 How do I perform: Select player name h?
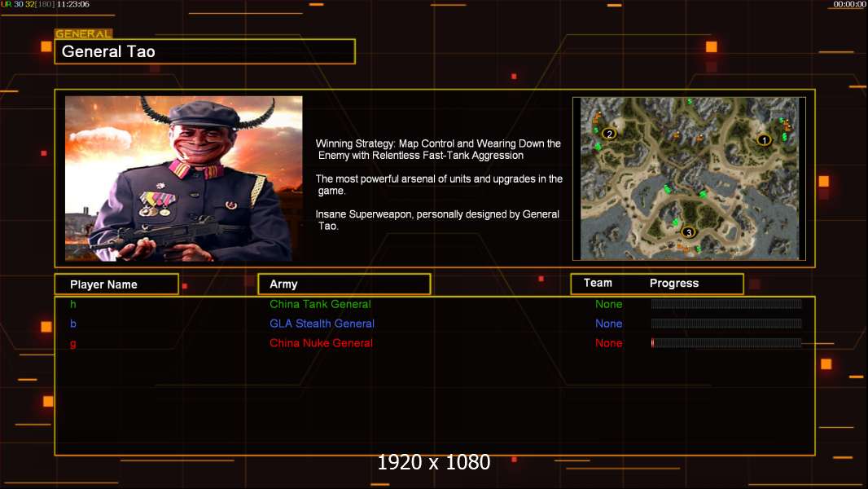(73, 304)
